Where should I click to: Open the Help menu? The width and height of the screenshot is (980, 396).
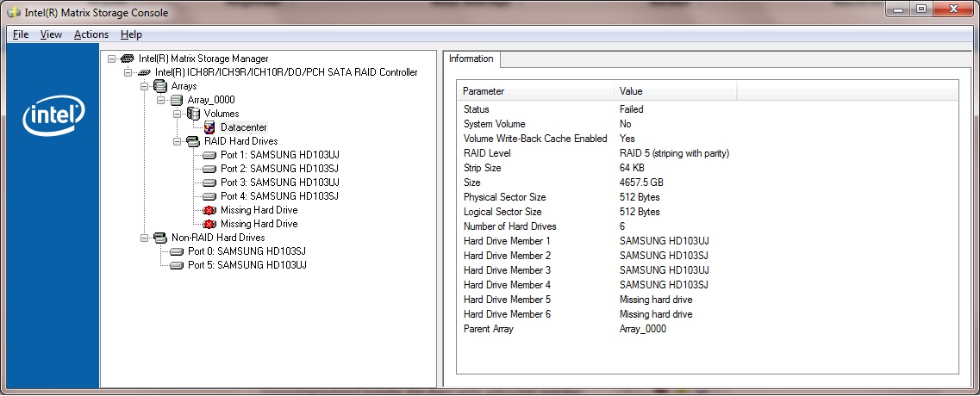pyautogui.click(x=131, y=34)
